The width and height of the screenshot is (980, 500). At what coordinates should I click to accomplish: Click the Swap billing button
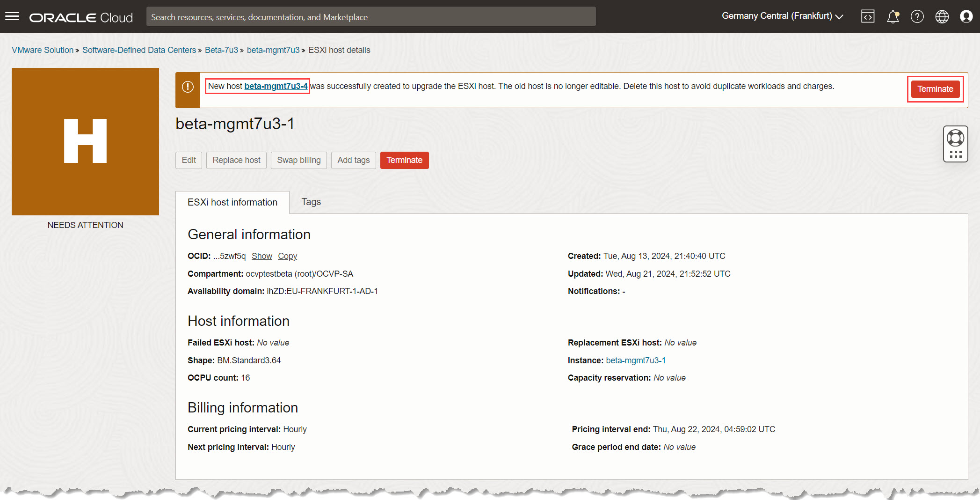point(299,160)
